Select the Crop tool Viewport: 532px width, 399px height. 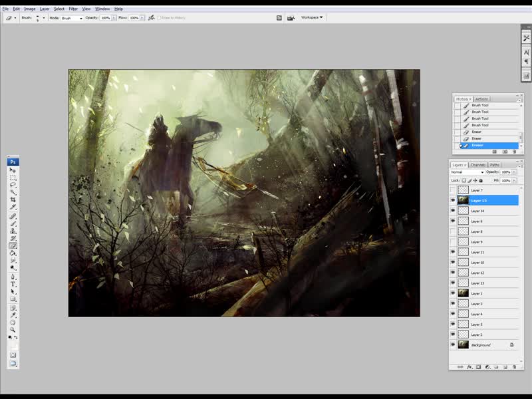[13, 199]
